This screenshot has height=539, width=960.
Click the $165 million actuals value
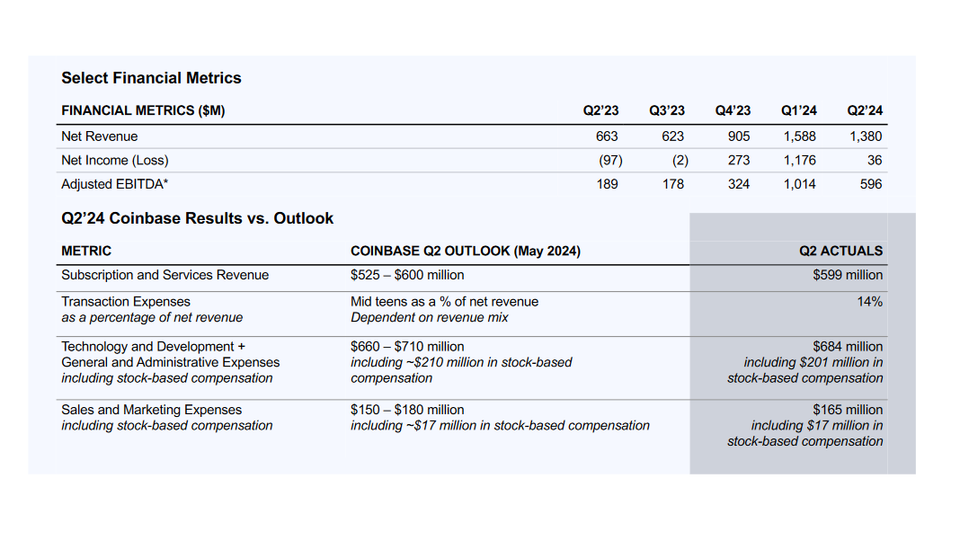pyautogui.click(x=848, y=410)
